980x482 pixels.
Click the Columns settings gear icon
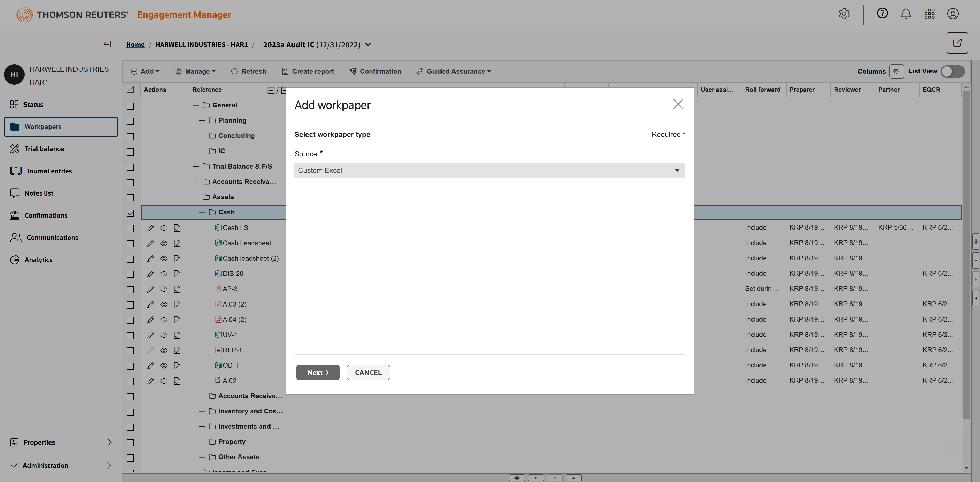point(896,71)
